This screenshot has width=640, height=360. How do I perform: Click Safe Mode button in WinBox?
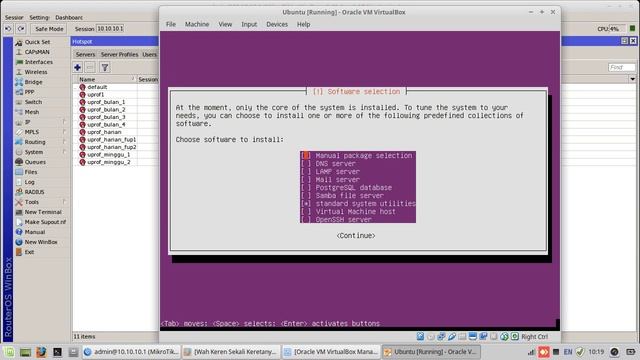coord(49,29)
